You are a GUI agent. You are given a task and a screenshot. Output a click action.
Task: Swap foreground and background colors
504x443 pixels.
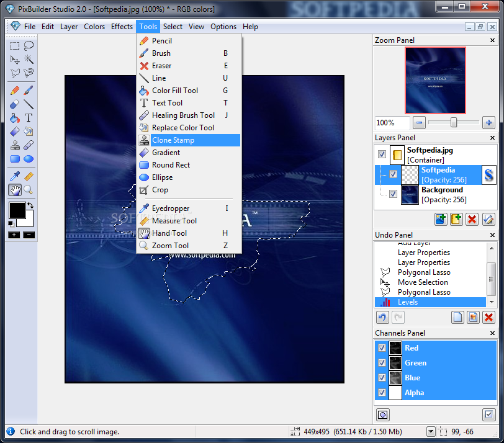click(x=30, y=205)
